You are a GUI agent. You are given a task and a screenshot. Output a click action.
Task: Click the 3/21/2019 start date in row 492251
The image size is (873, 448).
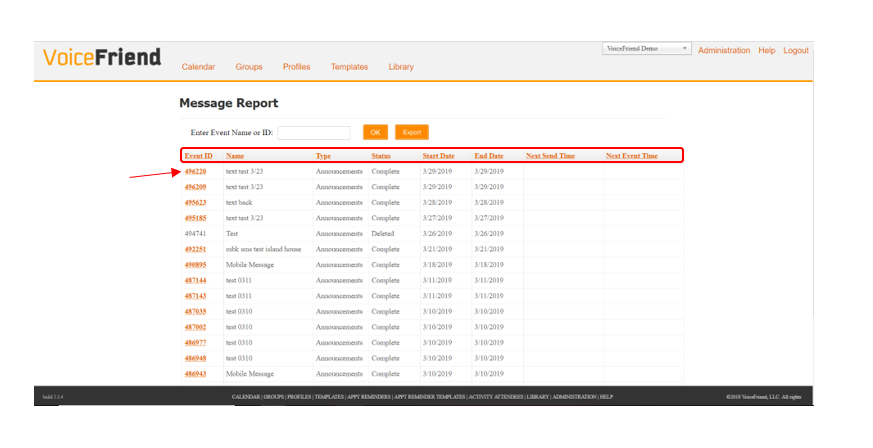(x=437, y=249)
